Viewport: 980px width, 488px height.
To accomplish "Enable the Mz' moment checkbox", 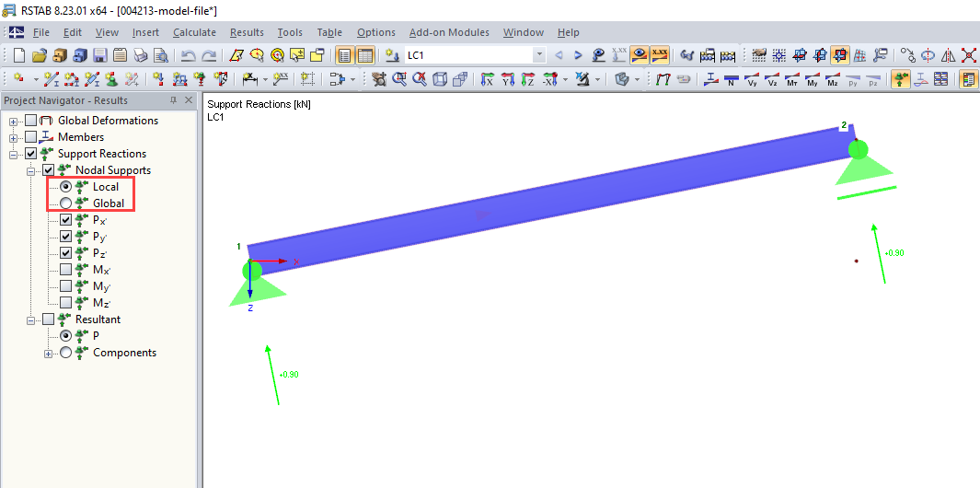I will (65, 303).
